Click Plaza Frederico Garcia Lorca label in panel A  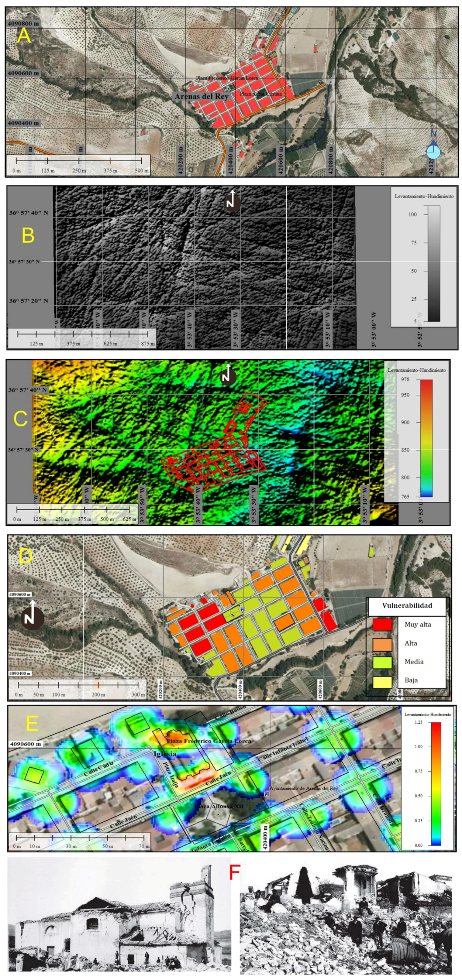coord(227,78)
